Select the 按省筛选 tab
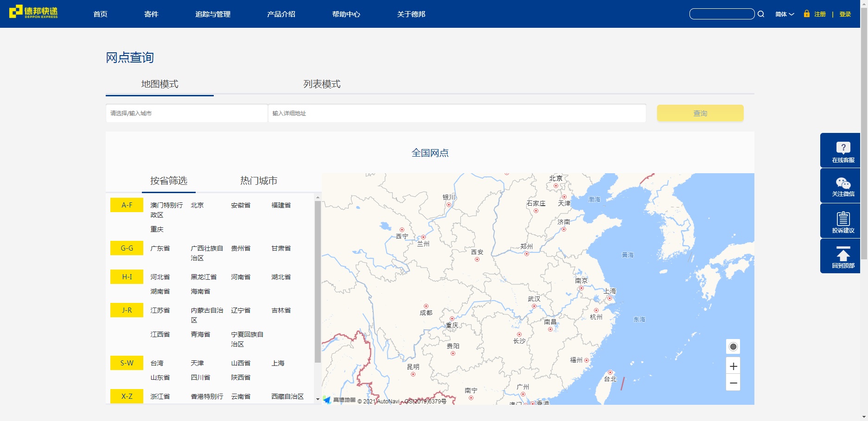The height and width of the screenshot is (421, 868). (x=169, y=181)
